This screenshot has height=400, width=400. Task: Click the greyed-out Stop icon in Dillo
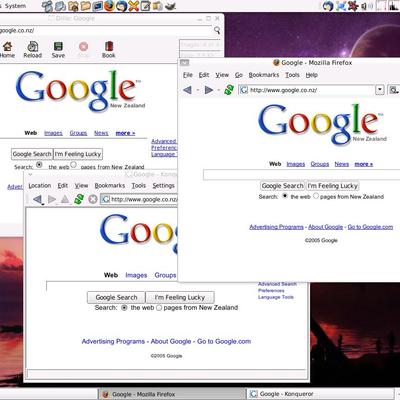click(x=83, y=46)
